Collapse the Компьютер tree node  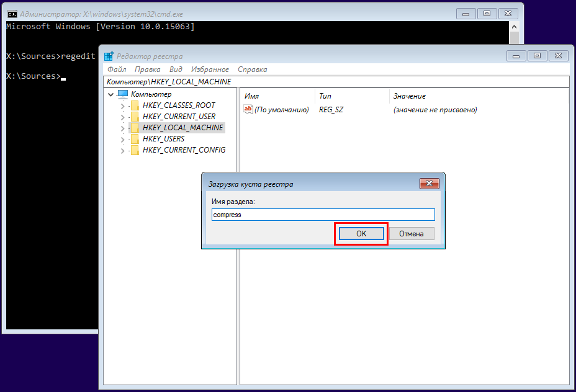click(110, 95)
